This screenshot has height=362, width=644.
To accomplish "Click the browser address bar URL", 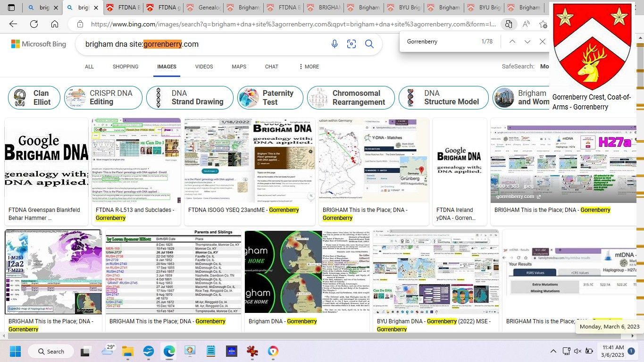I will tap(293, 24).
